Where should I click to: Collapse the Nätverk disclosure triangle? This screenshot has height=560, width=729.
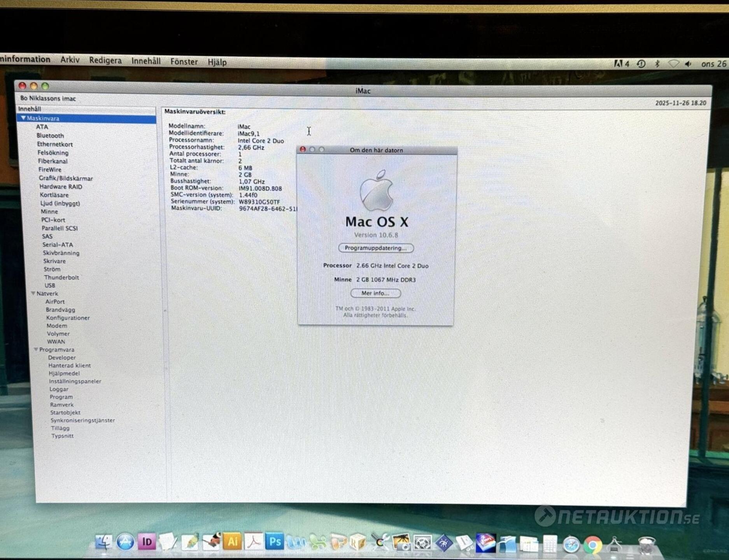pos(33,294)
